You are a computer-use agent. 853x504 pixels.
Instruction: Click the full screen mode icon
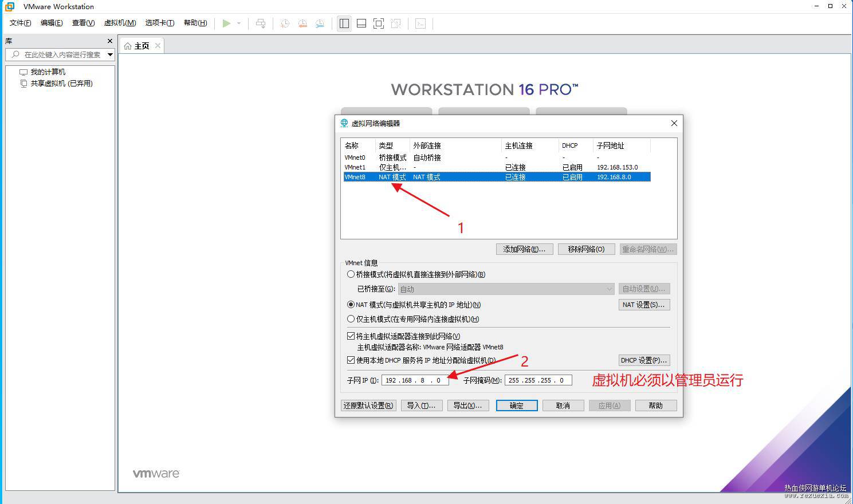(x=379, y=23)
